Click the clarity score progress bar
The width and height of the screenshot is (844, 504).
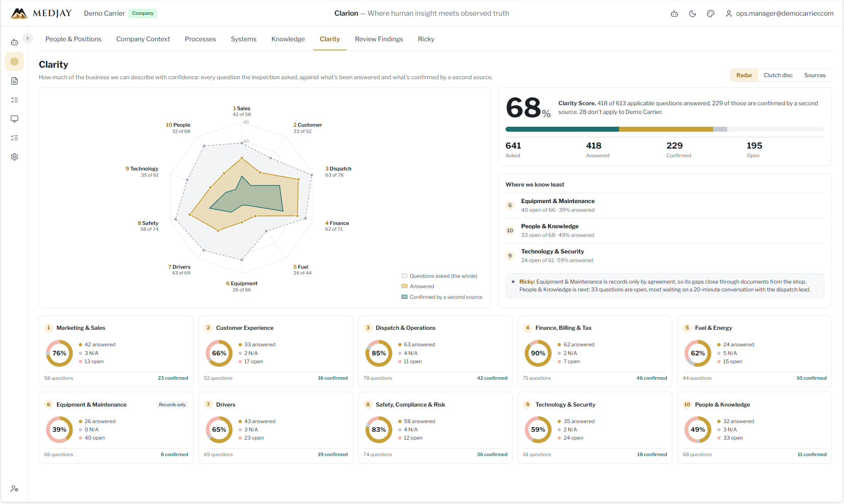664,129
